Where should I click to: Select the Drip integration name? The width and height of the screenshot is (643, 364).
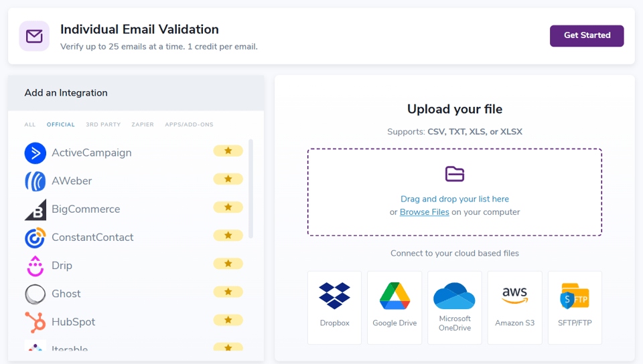62,266
